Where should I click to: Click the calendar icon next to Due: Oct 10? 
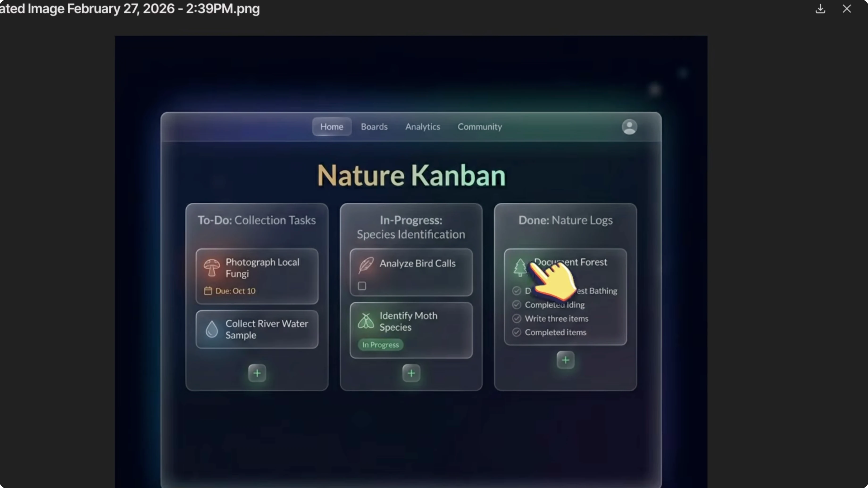(208, 291)
